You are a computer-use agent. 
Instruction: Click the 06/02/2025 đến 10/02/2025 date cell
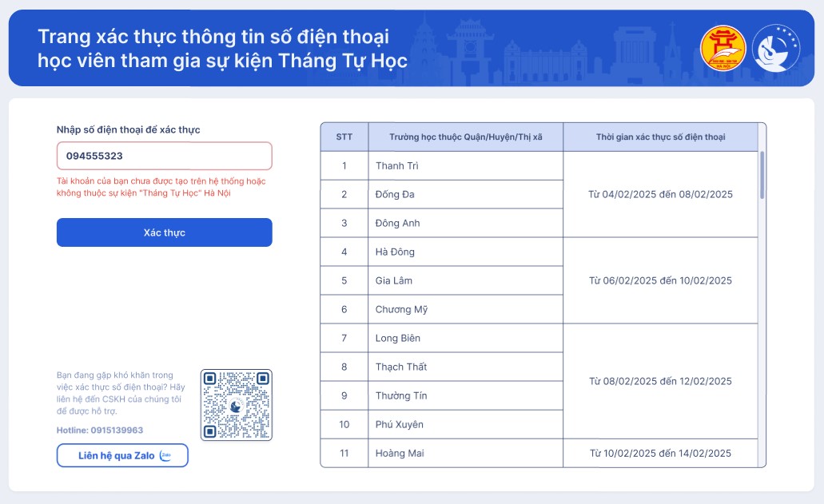660,280
